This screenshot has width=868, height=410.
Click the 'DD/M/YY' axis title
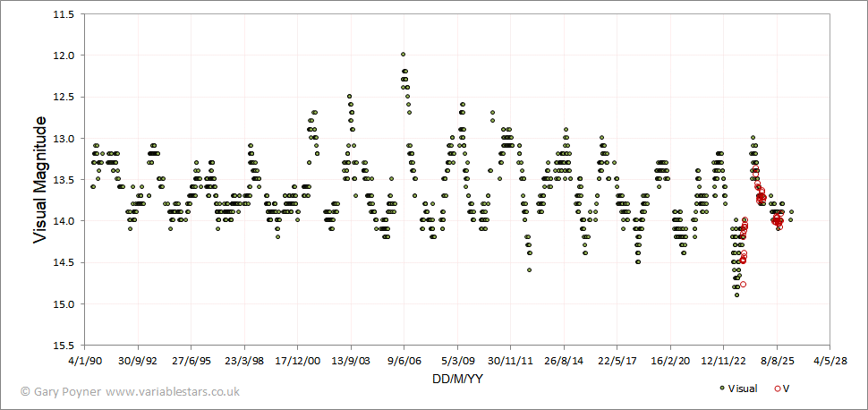click(456, 378)
